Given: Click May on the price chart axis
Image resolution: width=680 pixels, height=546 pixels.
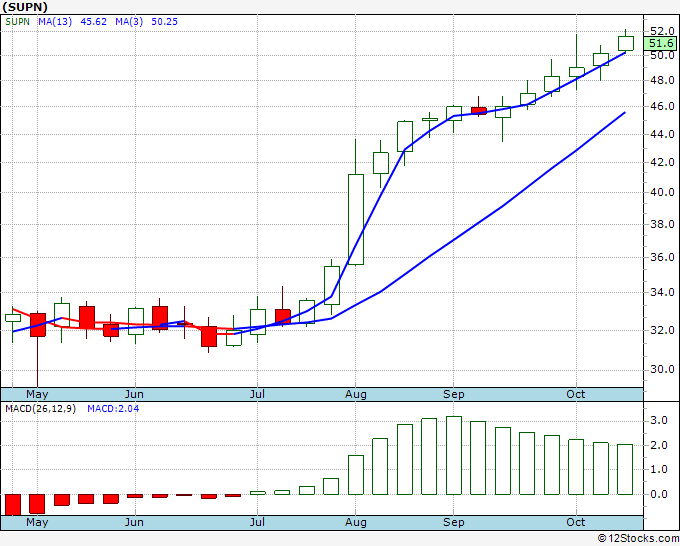Looking at the screenshot, I should (37, 395).
